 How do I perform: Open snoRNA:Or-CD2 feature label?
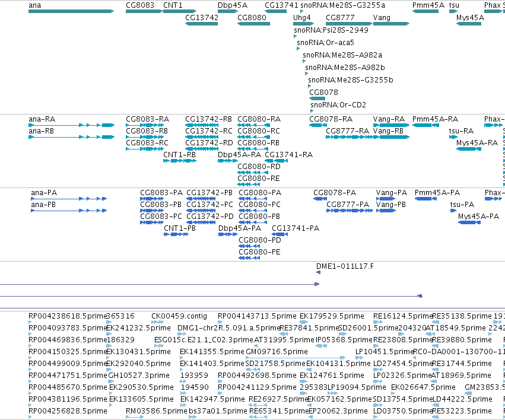click(338, 105)
